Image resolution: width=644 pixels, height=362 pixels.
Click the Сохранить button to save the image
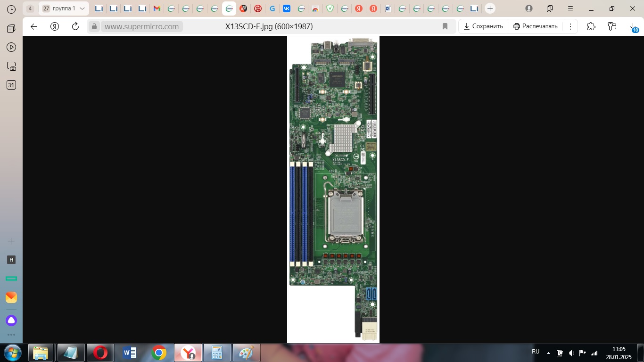tap(483, 26)
